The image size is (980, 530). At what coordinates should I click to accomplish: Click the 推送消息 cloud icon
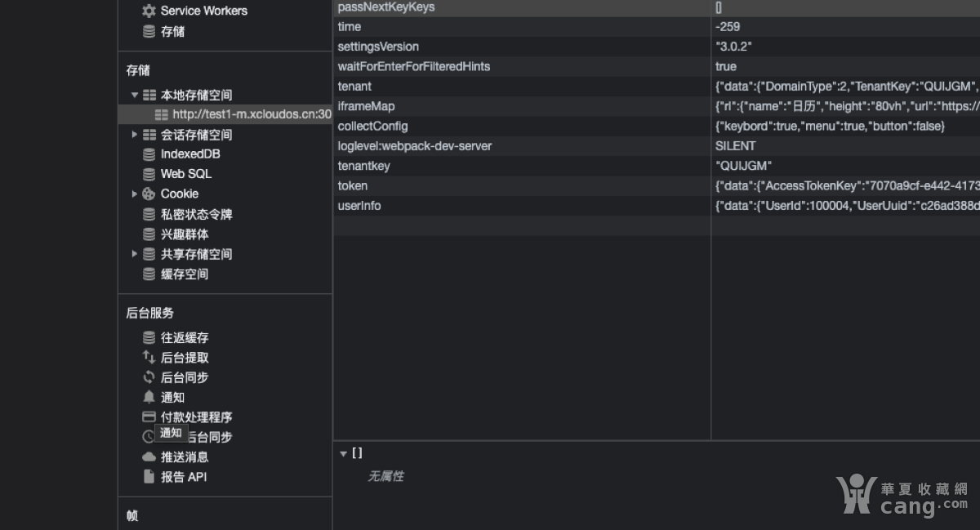pos(149,457)
